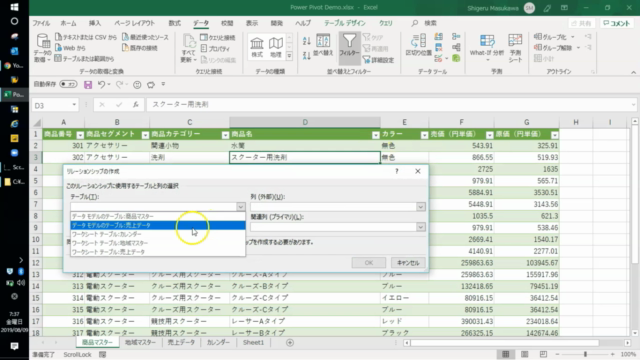Open the 商品名 column filter arrow

376,135
